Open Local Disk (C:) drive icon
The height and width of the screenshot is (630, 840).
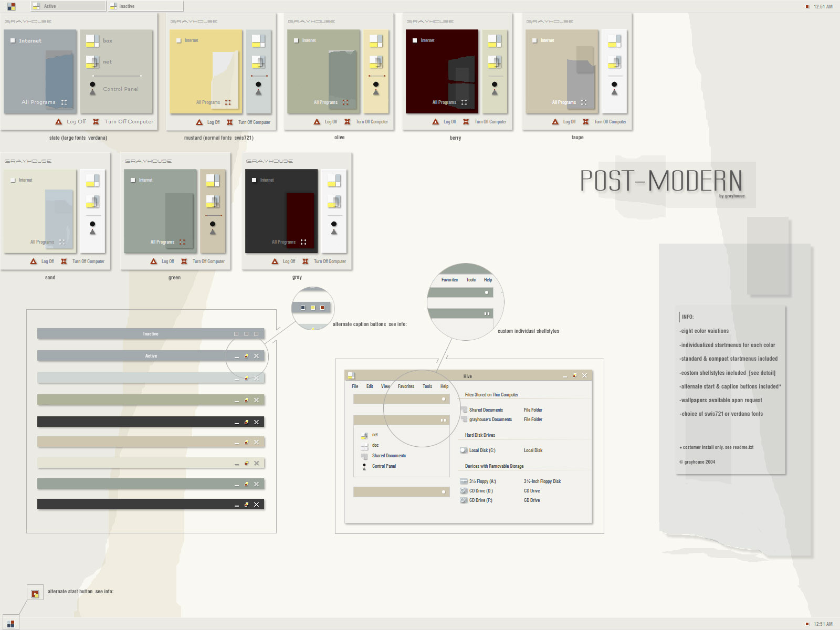tap(464, 450)
